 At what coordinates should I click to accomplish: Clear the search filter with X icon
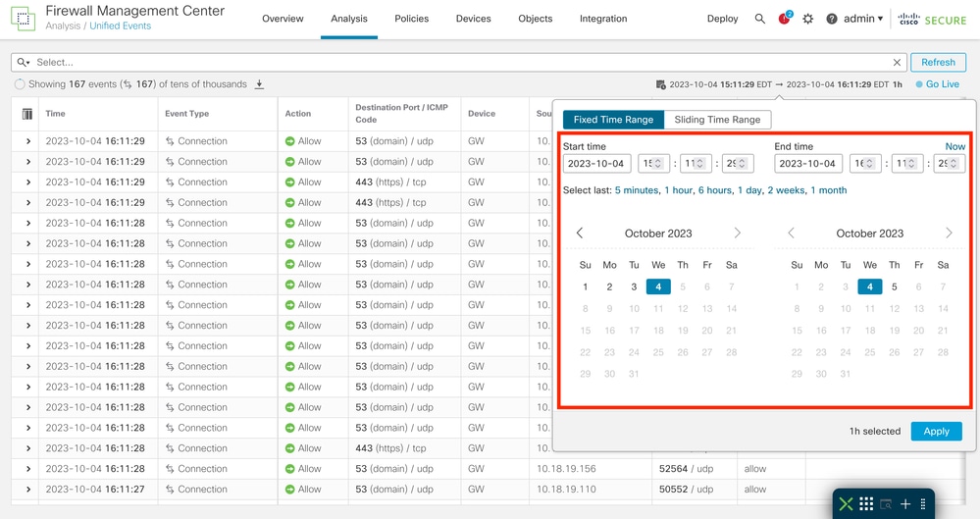897,63
